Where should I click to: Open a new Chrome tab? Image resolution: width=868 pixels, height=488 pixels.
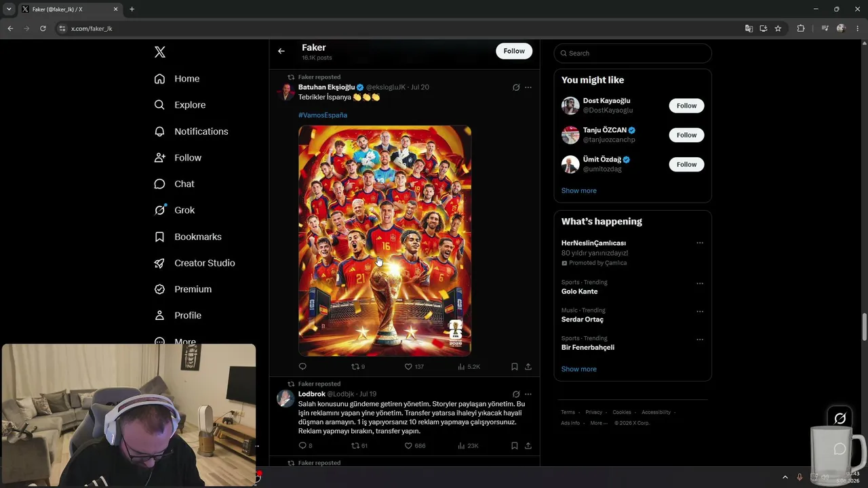coord(132,9)
